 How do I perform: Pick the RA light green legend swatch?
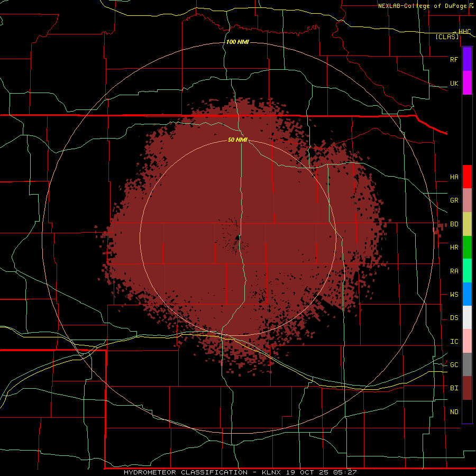click(x=467, y=271)
